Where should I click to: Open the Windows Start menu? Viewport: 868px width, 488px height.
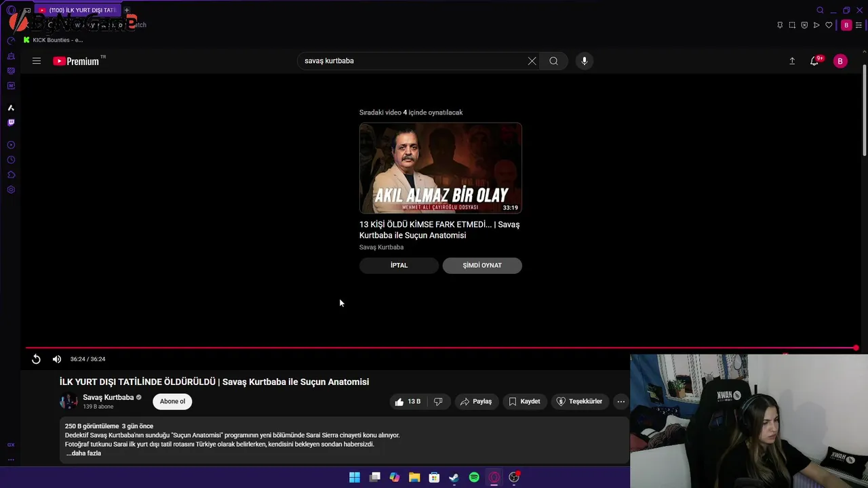tap(355, 477)
